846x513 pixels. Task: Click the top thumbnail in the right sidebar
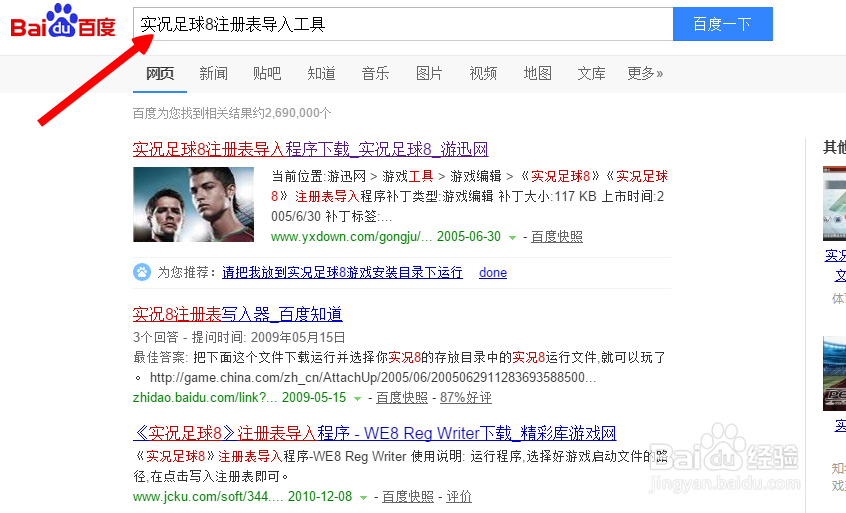834,203
